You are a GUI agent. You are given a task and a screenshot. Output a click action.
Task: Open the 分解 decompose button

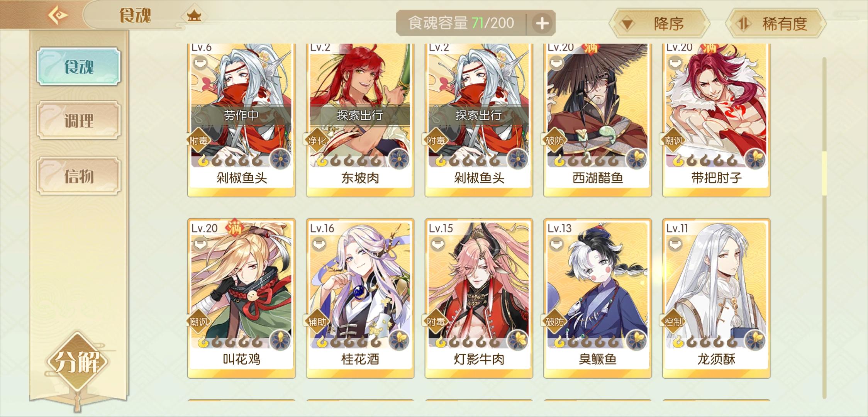77,362
